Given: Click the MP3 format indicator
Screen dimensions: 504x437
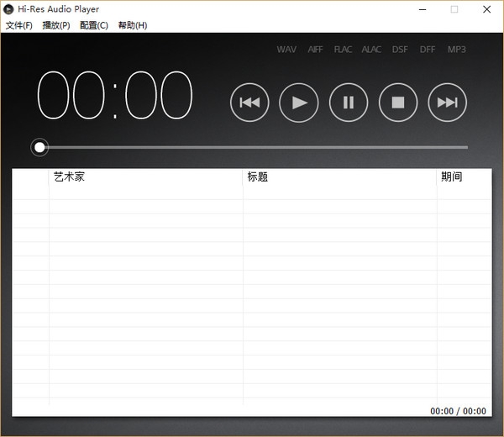Looking at the screenshot, I should [x=456, y=50].
